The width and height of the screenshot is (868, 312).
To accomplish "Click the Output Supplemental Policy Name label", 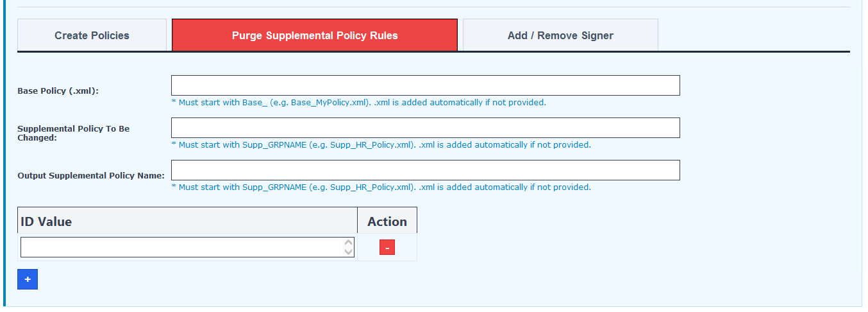I will pos(91,175).
